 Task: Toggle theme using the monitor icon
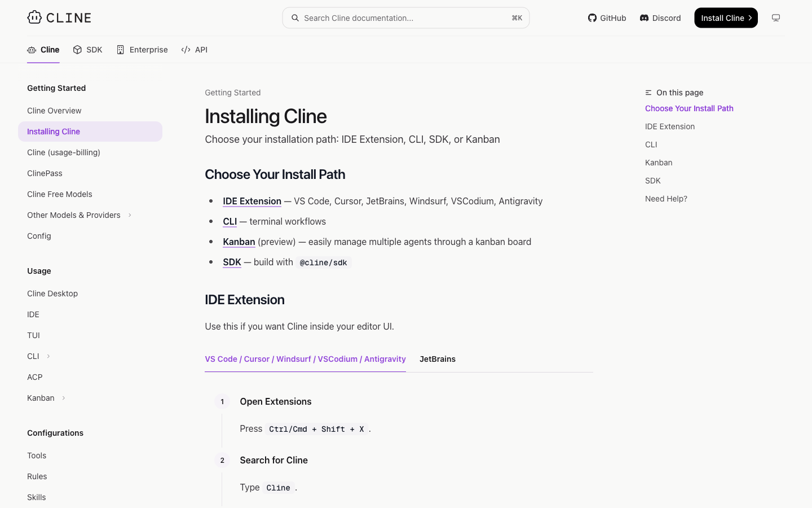tap(776, 18)
